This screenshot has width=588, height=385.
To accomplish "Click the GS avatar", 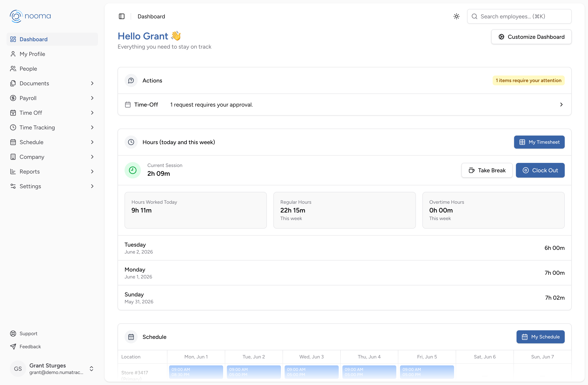I will [x=18, y=368].
